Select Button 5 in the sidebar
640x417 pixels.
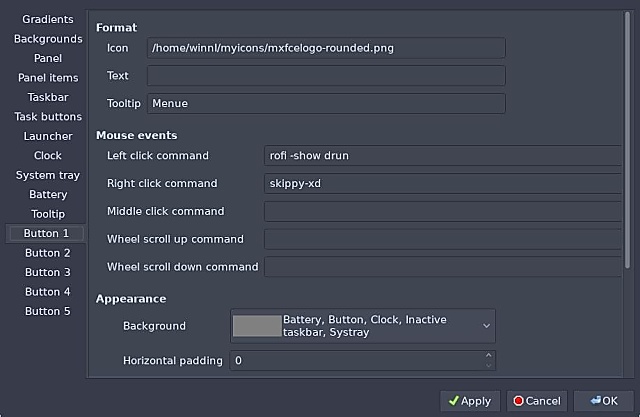(48, 312)
